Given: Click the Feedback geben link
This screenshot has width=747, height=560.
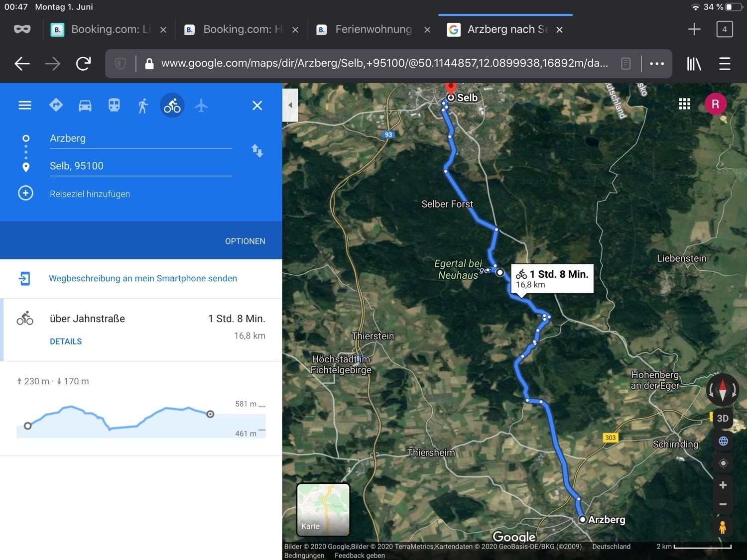Looking at the screenshot, I should [x=360, y=556].
